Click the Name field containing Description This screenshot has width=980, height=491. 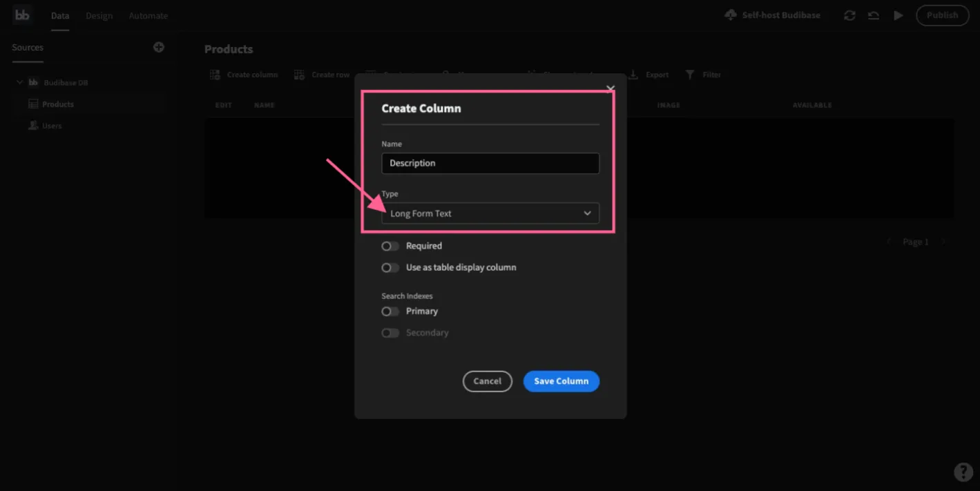(x=490, y=163)
